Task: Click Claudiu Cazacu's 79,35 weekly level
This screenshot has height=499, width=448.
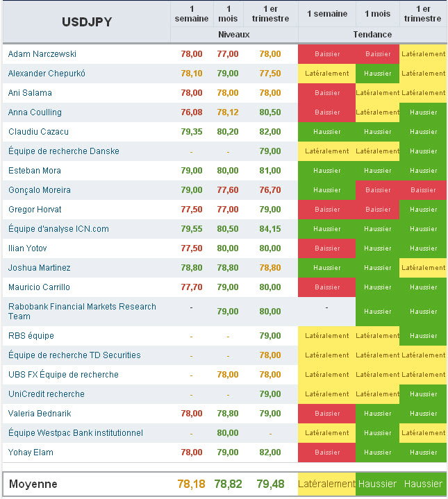Action: (x=192, y=131)
